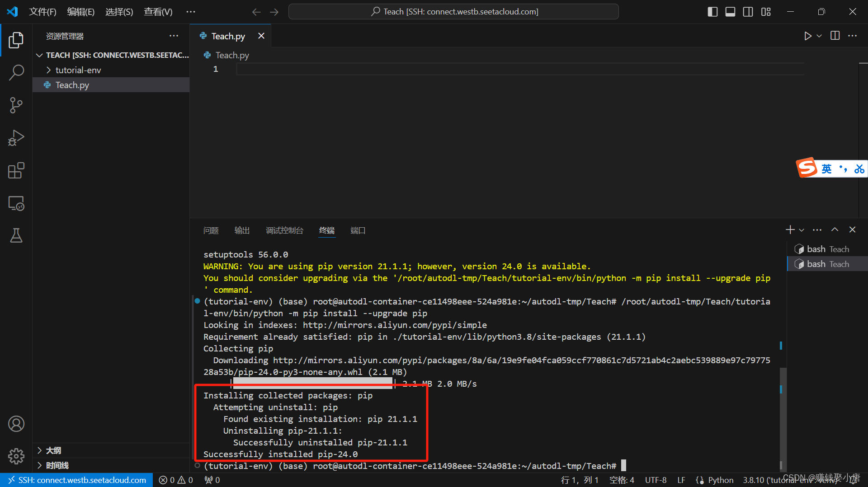Close the Teach.py editor tab
Screen dimensions: 868x487
[261, 36]
